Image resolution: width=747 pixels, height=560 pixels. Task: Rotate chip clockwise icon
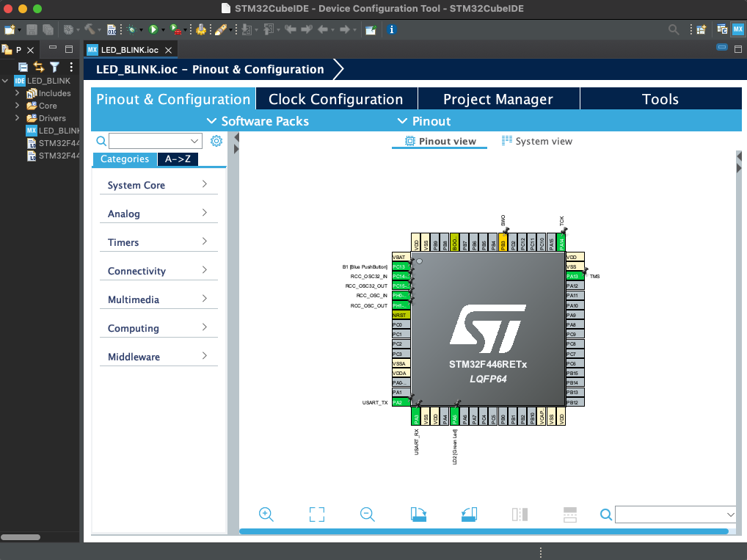[418, 514]
